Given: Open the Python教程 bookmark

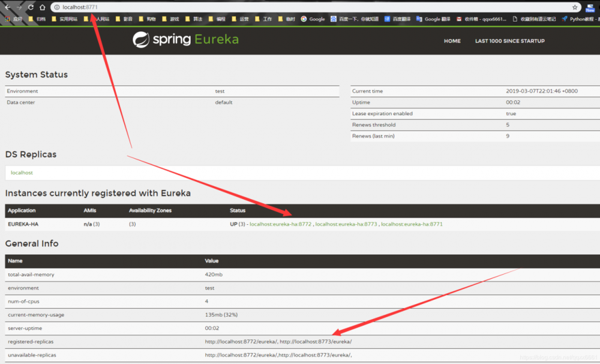Looking at the screenshot, I should (580, 19).
